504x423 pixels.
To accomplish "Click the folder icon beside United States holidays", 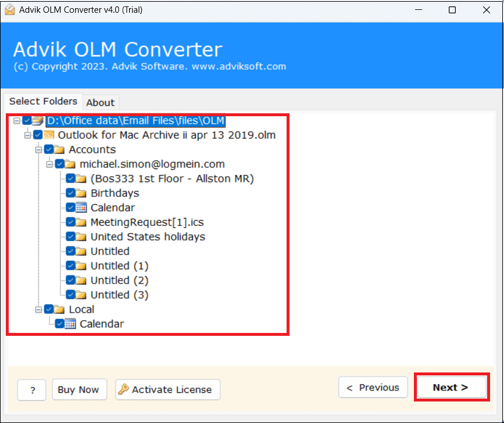I will [x=80, y=237].
